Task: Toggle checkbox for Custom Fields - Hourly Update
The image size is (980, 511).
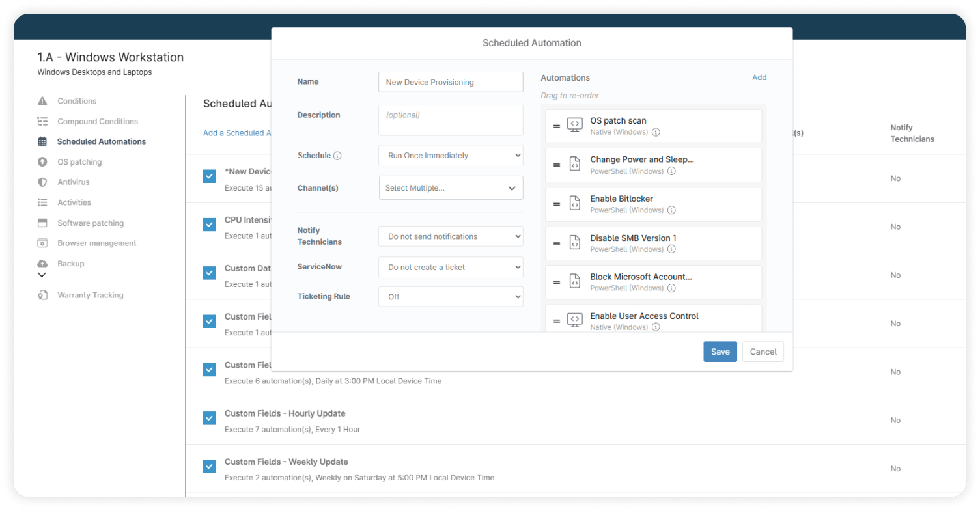Action: 209,418
